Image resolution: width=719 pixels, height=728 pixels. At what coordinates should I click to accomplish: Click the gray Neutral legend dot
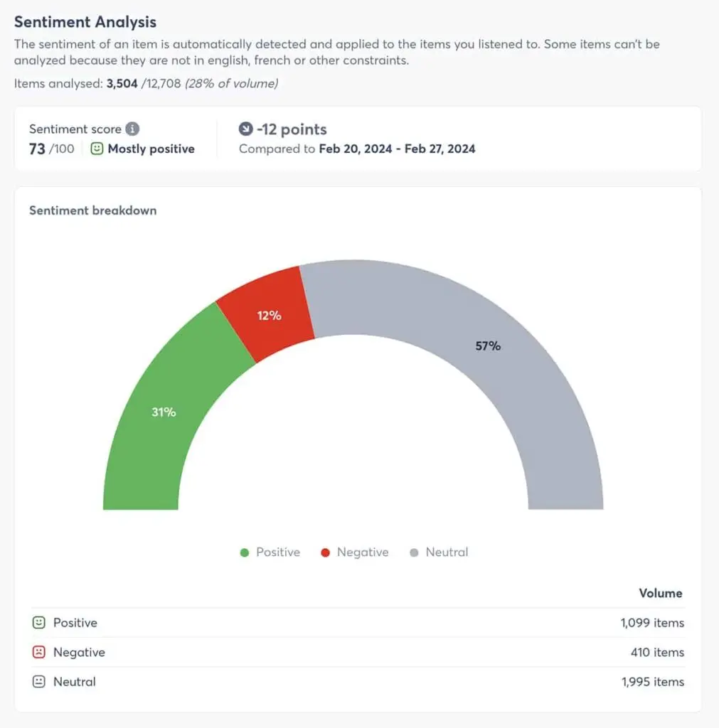tap(415, 552)
